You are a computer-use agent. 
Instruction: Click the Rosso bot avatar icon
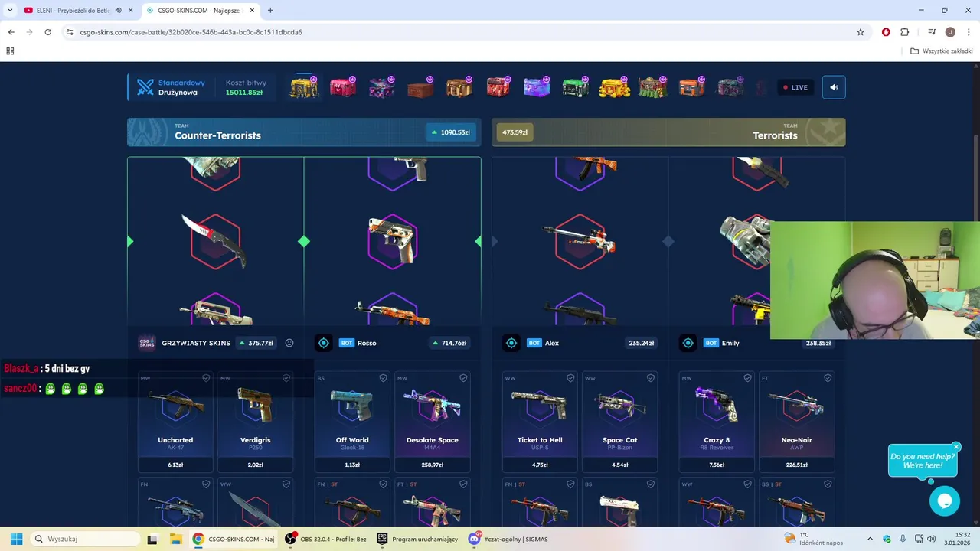(x=324, y=343)
